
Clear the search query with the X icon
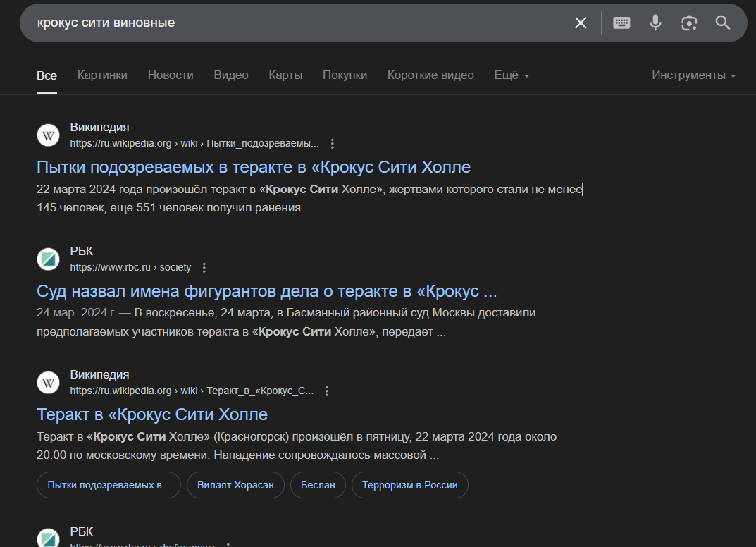[581, 23]
